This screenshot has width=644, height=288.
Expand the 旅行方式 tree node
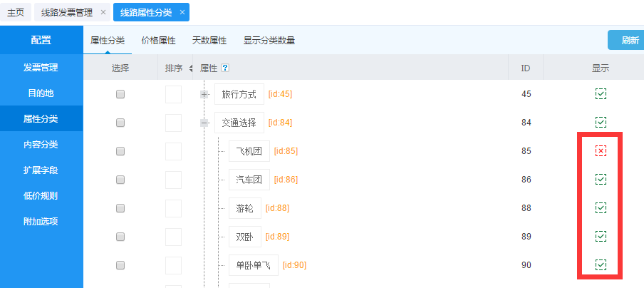[x=204, y=94]
